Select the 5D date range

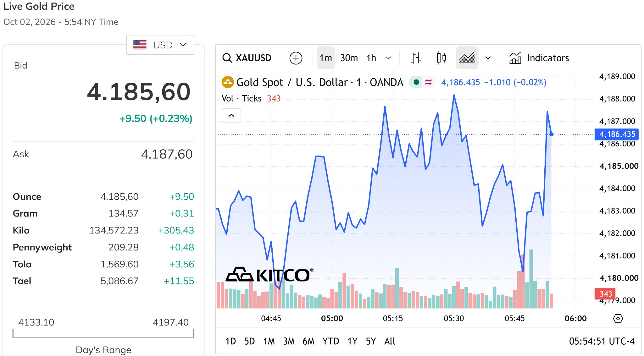pyautogui.click(x=249, y=341)
